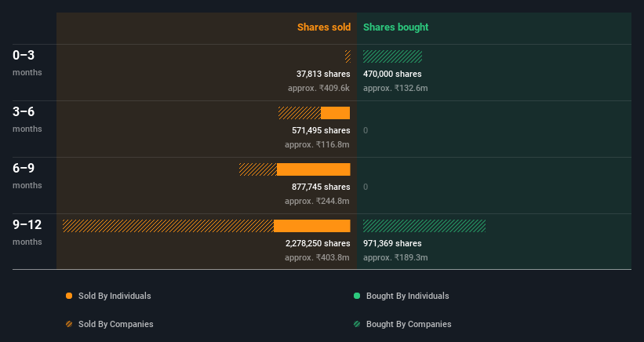Click the 2,278,250 shares value
This screenshot has width=644, height=342.
pos(318,243)
